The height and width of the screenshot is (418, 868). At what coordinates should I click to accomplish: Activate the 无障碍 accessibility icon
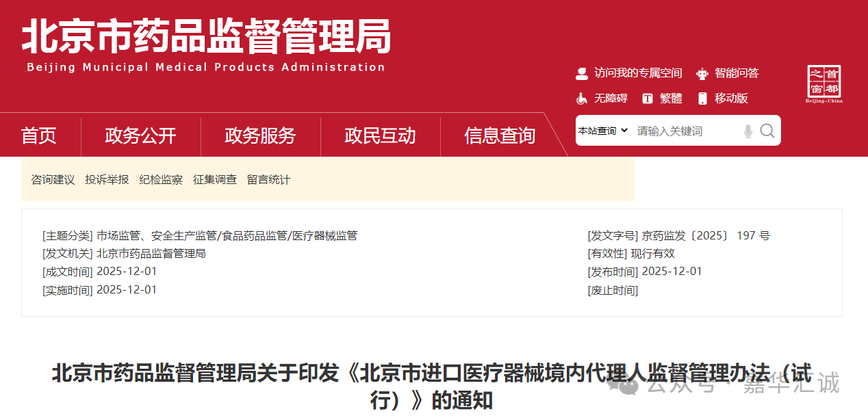coord(581,98)
